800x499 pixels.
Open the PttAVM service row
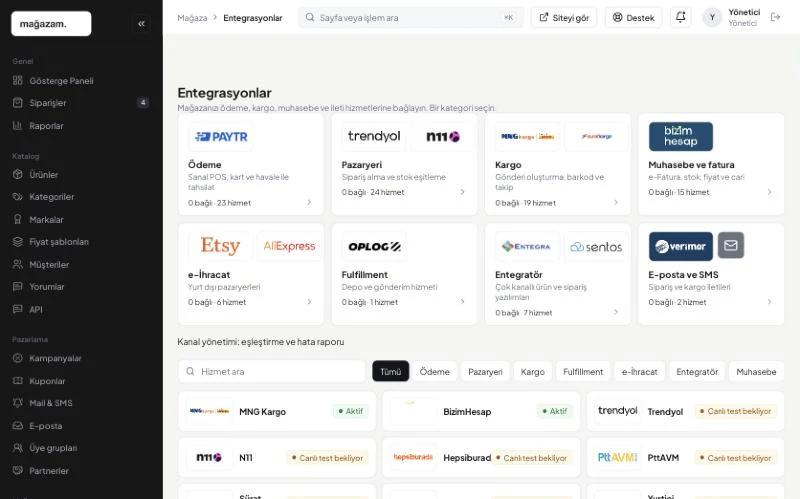click(x=685, y=458)
